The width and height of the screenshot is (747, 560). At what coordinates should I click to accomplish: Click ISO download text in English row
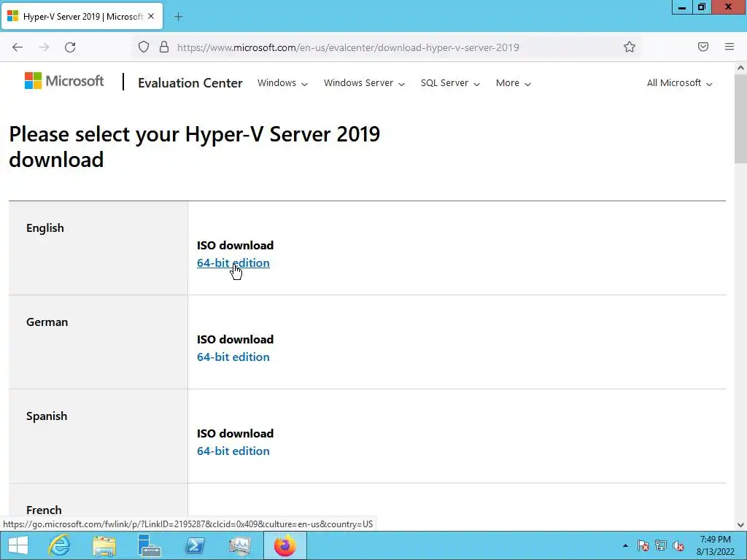236,245
